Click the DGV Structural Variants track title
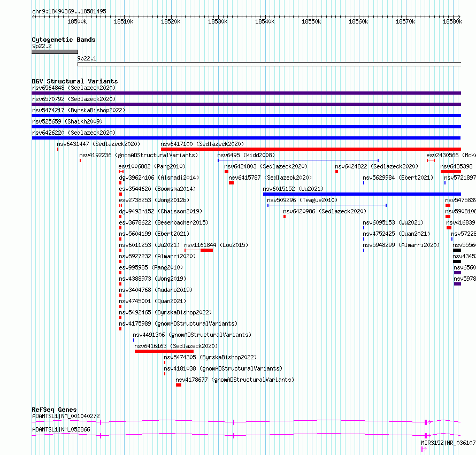The width and height of the screenshot is (476, 455). [75, 81]
